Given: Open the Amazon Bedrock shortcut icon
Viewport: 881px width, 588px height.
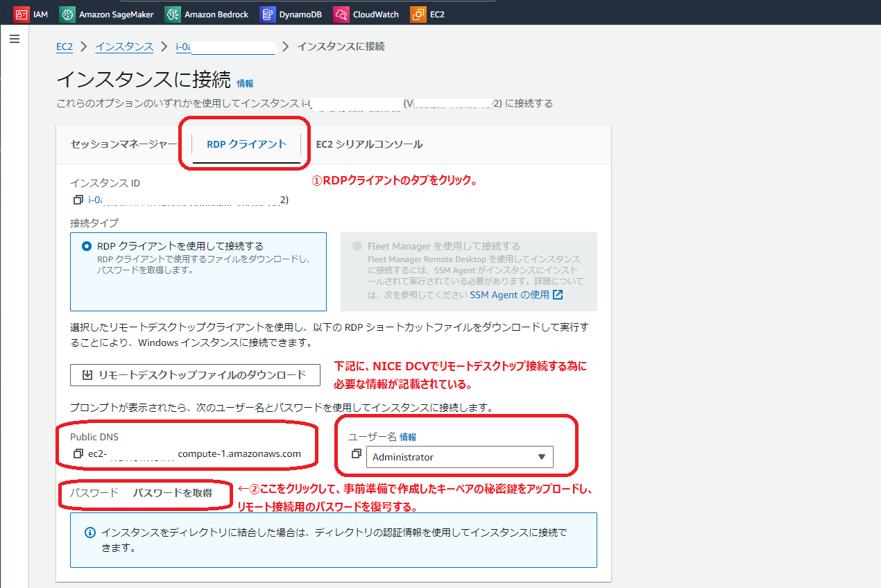Looking at the screenshot, I should click(x=173, y=14).
